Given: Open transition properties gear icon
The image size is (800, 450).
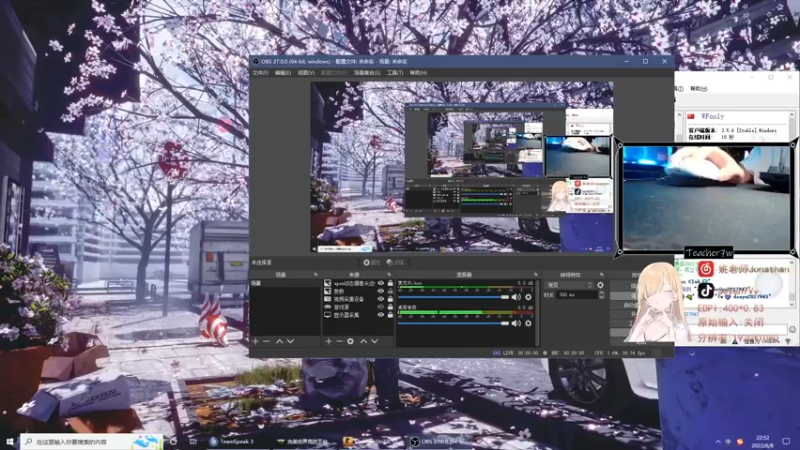Looking at the screenshot, I should (x=601, y=285).
